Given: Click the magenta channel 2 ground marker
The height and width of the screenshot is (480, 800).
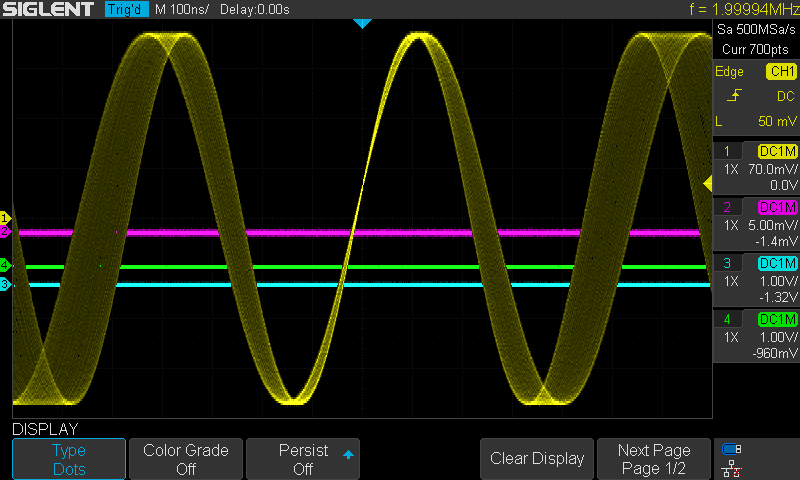Looking at the screenshot, I should tap(5, 231).
